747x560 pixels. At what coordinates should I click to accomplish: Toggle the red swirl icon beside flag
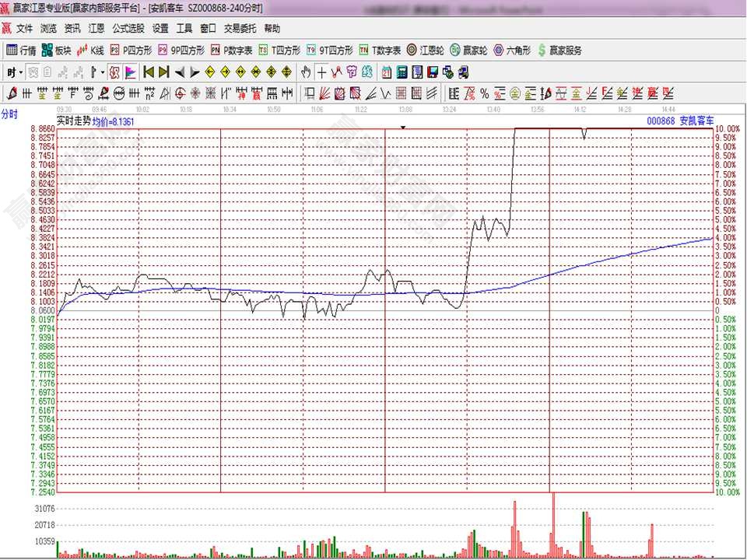(114, 72)
